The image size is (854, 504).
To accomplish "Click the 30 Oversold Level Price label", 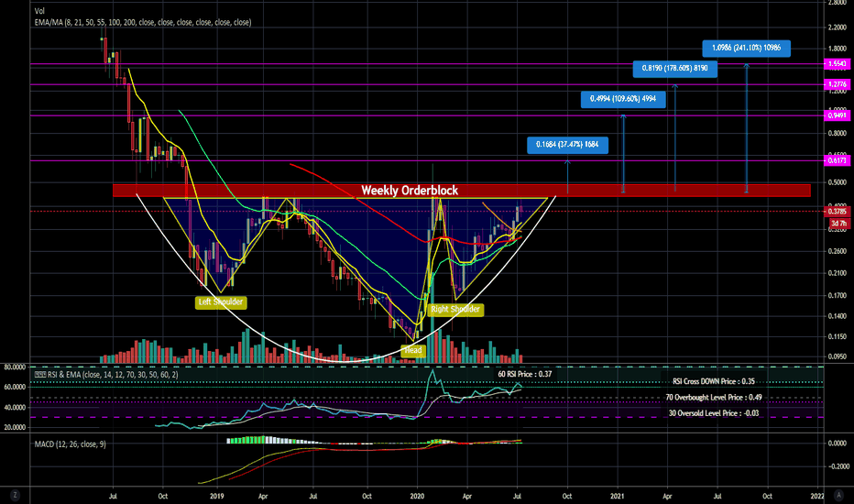I will click(x=714, y=413).
